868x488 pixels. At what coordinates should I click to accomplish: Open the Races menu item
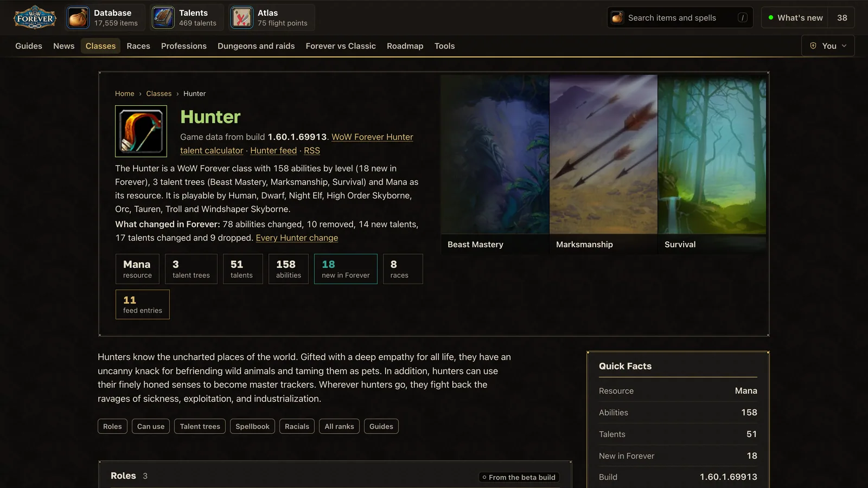(138, 46)
